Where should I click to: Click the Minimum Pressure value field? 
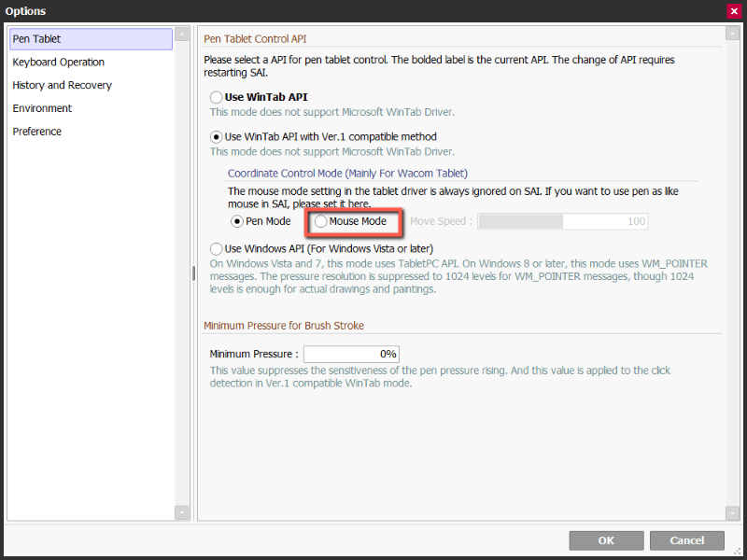(351, 355)
